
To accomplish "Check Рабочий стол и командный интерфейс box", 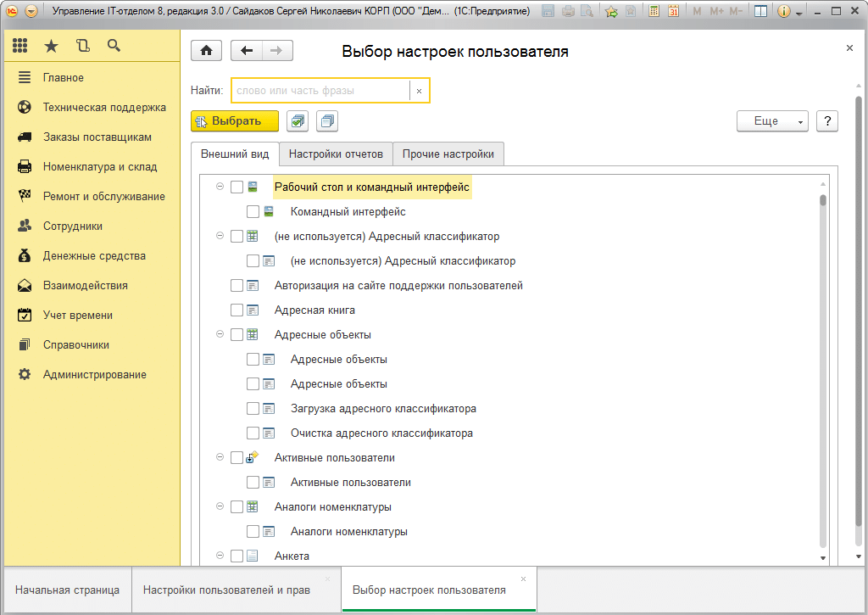I will 237,187.
